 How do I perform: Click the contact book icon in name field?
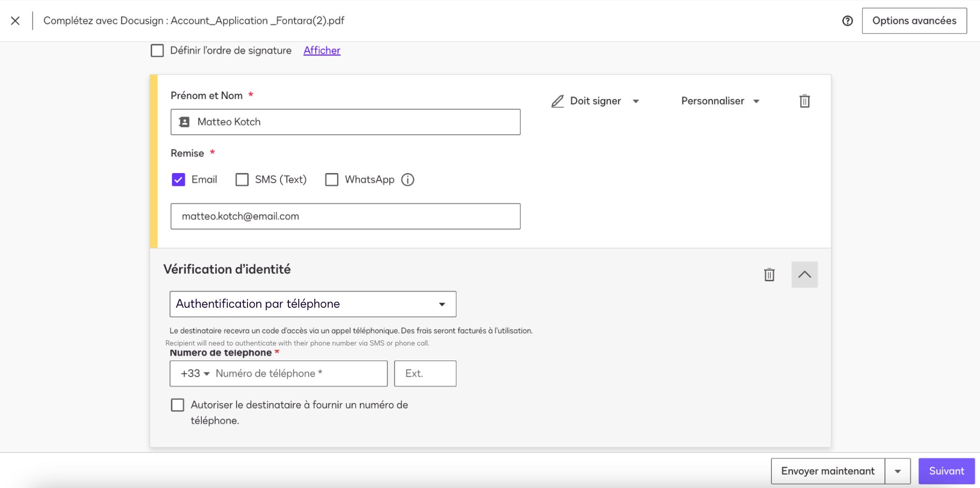coord(184,122)
